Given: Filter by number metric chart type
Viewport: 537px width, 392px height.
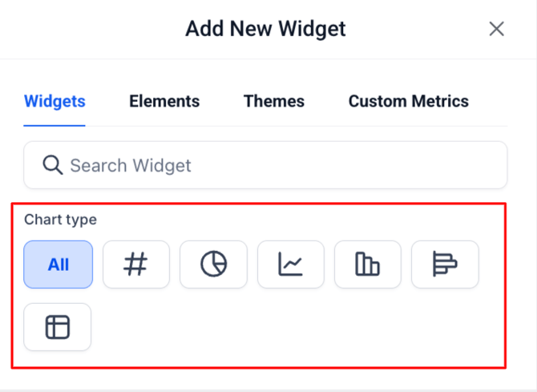Looking at the screenshot, I should point(136,264).
